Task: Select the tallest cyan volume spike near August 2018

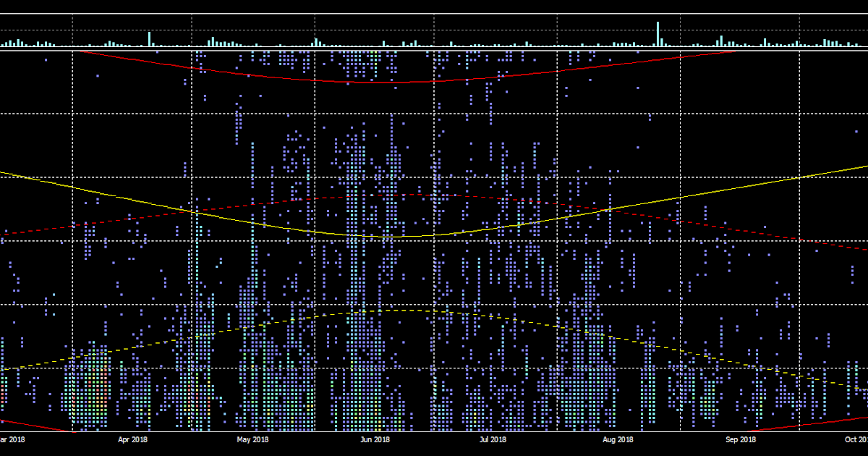Action: [658, 33]
